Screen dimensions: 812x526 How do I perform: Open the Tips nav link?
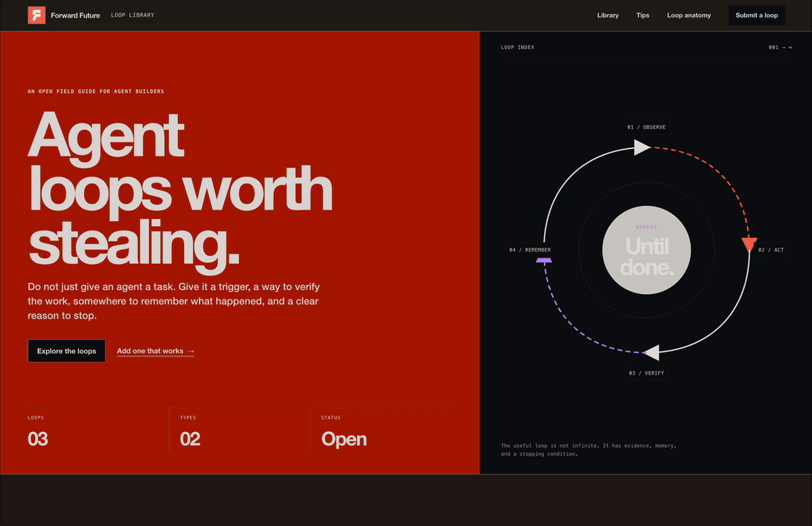pyautogui.click(x=643, y=16)
